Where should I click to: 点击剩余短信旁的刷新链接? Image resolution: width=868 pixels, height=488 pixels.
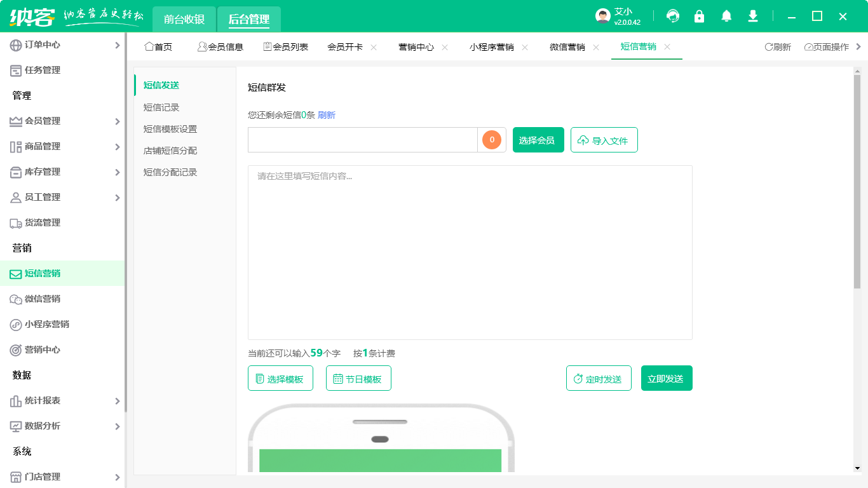pos(327,115)
